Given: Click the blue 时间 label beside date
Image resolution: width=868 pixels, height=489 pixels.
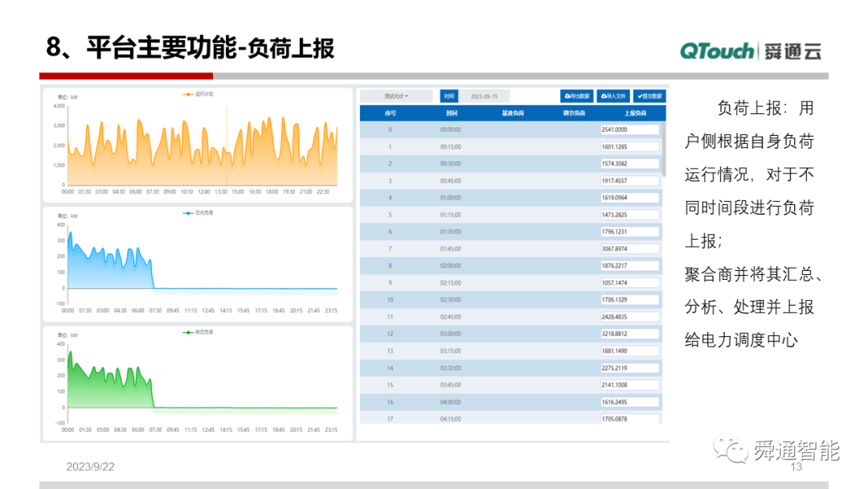Looking at the screenshot, I should coord(449,97).
